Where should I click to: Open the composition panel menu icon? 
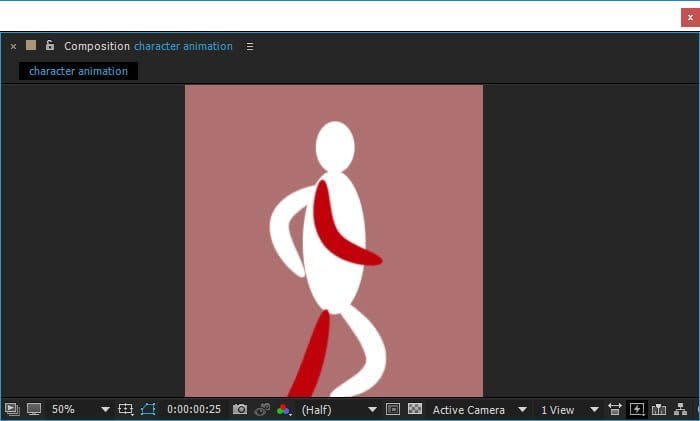[250, 46]
